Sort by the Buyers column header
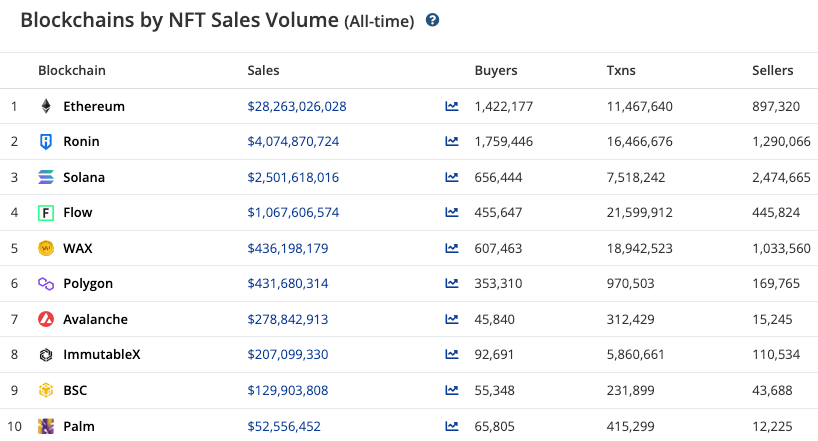This screenshot has height=441, width=818. (x=496, y=71)
